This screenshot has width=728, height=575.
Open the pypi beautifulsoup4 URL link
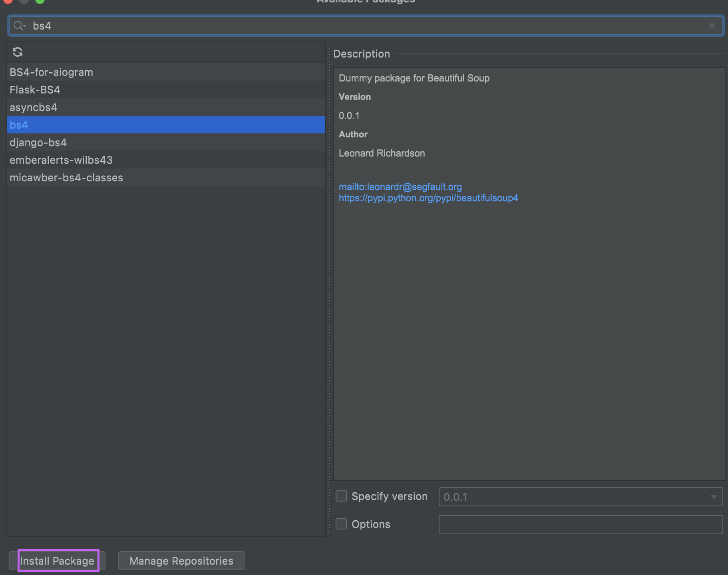[x=428, y=198]
